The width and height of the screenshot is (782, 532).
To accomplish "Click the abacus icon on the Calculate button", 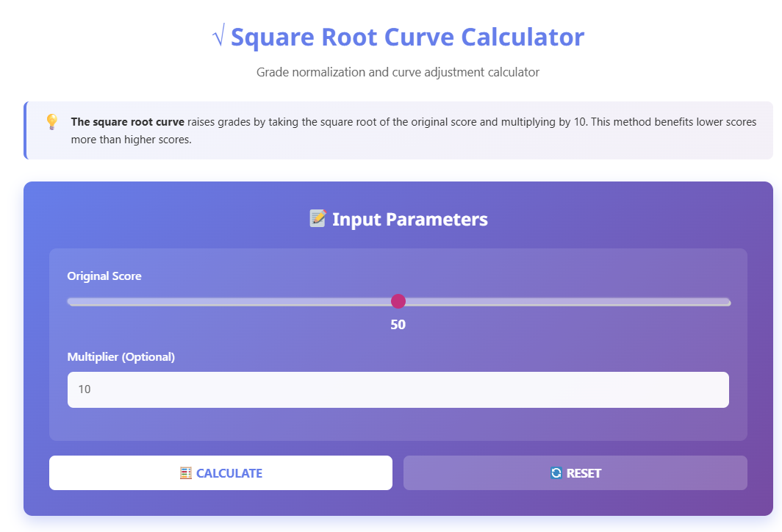I will (186, 473).
